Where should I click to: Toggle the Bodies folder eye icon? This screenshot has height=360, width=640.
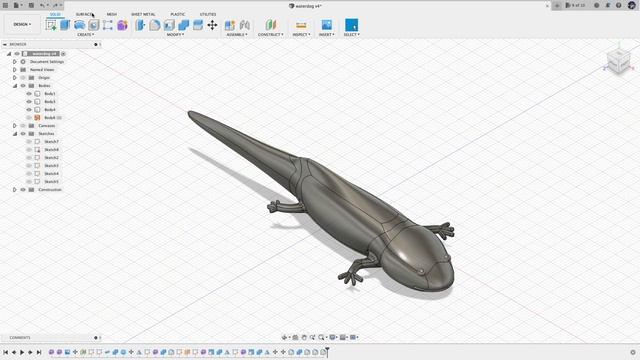(23, 86)
